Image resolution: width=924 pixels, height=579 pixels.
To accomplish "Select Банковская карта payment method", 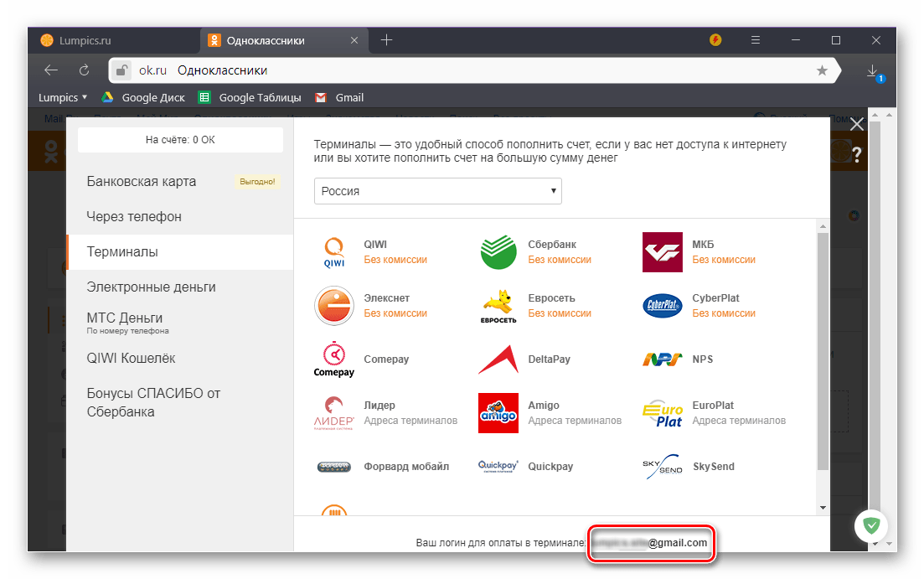I will coord(140,181).
